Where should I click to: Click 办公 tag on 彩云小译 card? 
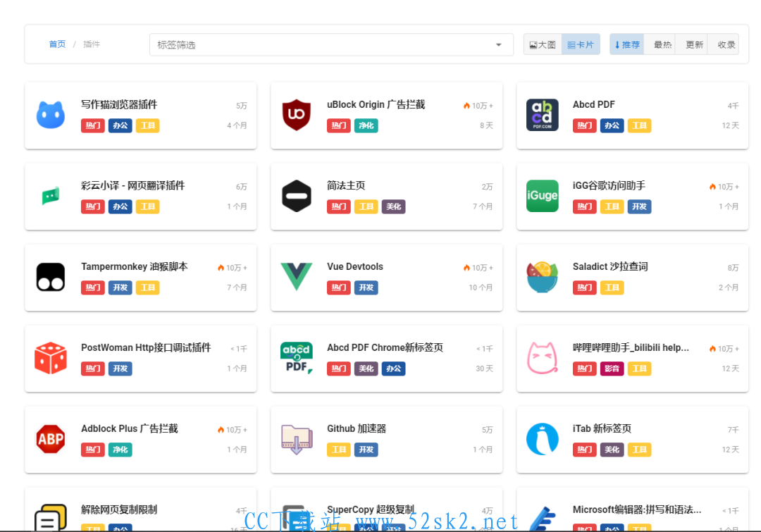click(120, 206)
